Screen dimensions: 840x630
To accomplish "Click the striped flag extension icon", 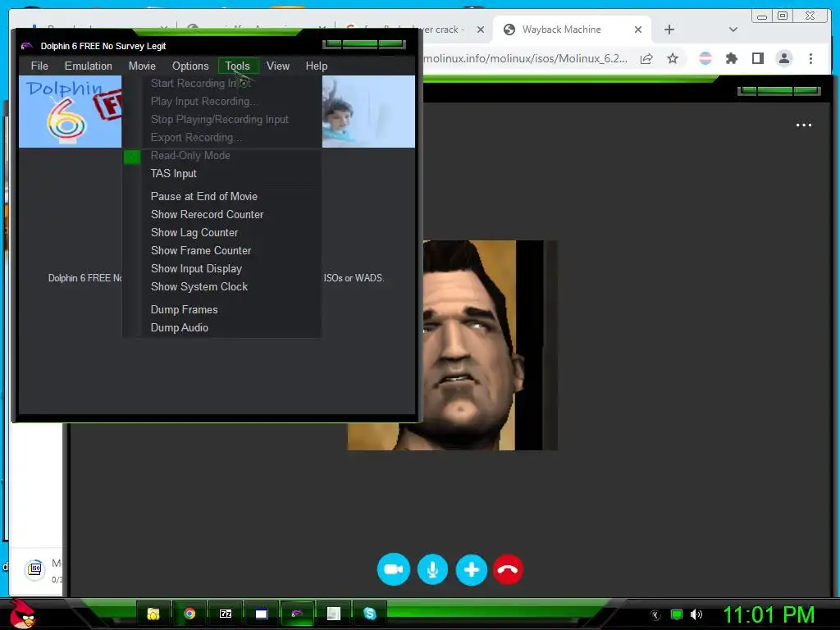I will (x=705, y=58).
